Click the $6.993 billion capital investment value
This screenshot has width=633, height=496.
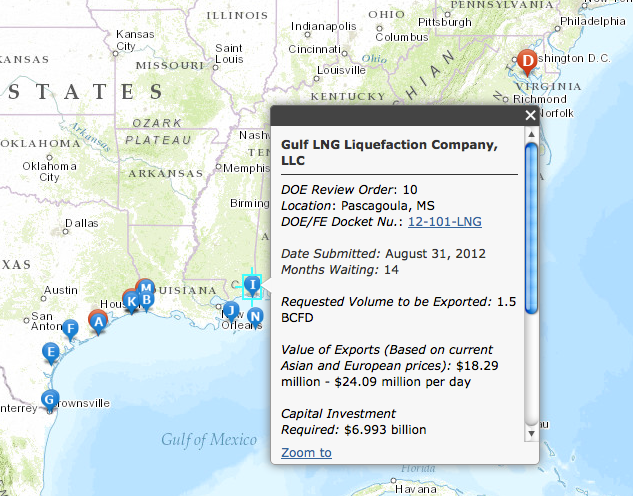click(385, 430)
